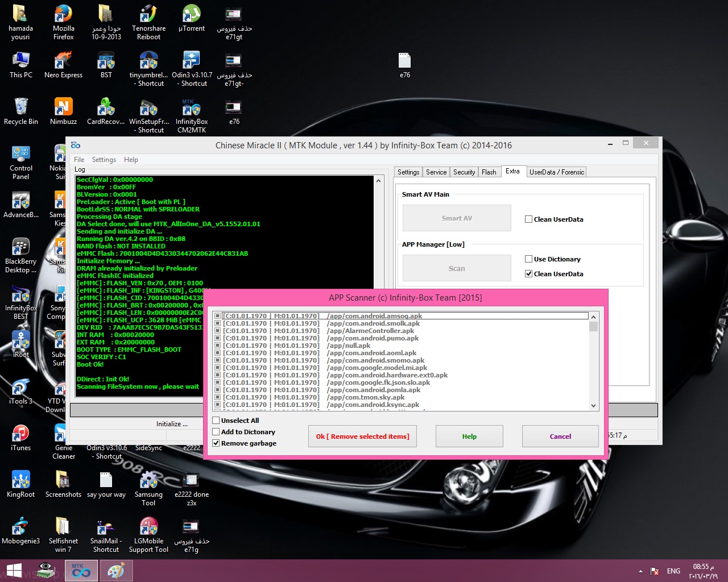Toggle checkbox for AlarmeController.apk
The image size is (728, 582).
pyautogui.click(x=218, y=331)
